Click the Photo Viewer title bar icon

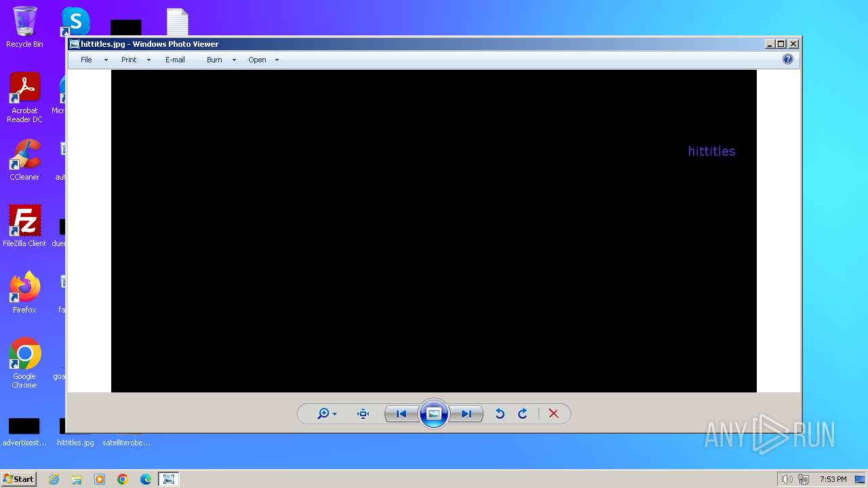pos(75,44)
